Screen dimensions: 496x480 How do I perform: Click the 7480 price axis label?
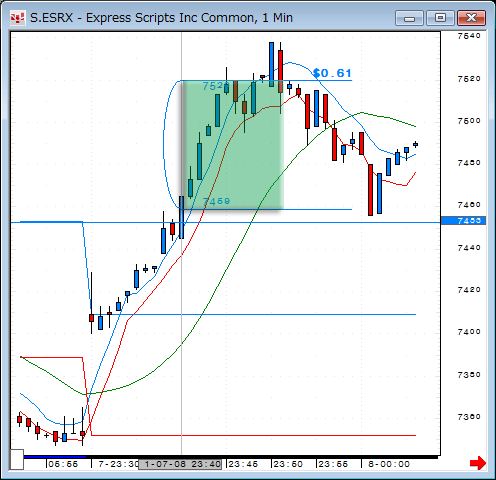pos(469,163)
